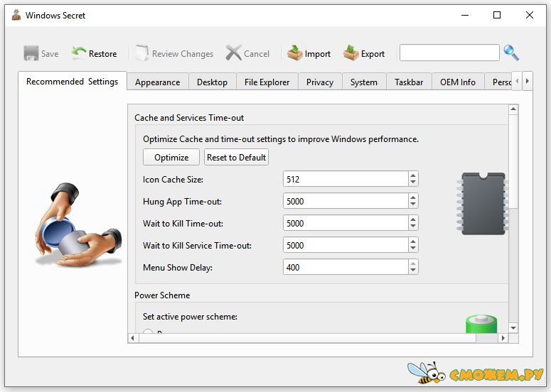Switch to the System tab

click(364, 82)
